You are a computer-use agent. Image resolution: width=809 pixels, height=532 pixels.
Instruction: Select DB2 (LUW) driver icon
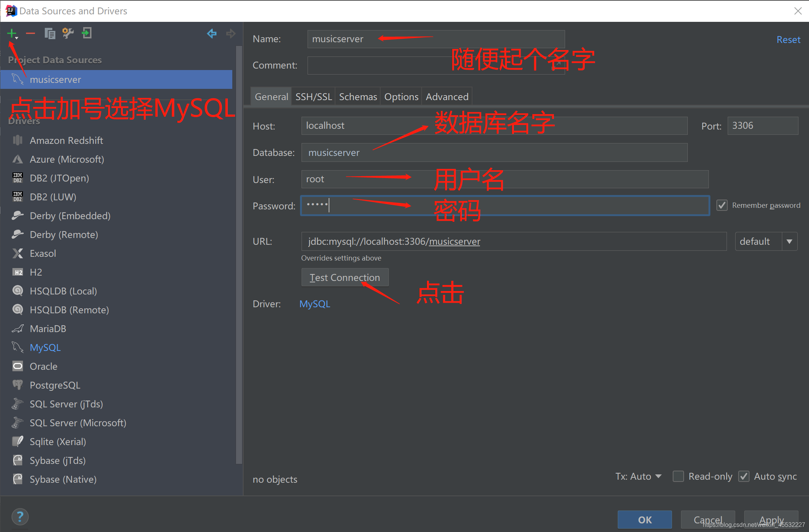point(18,197)
